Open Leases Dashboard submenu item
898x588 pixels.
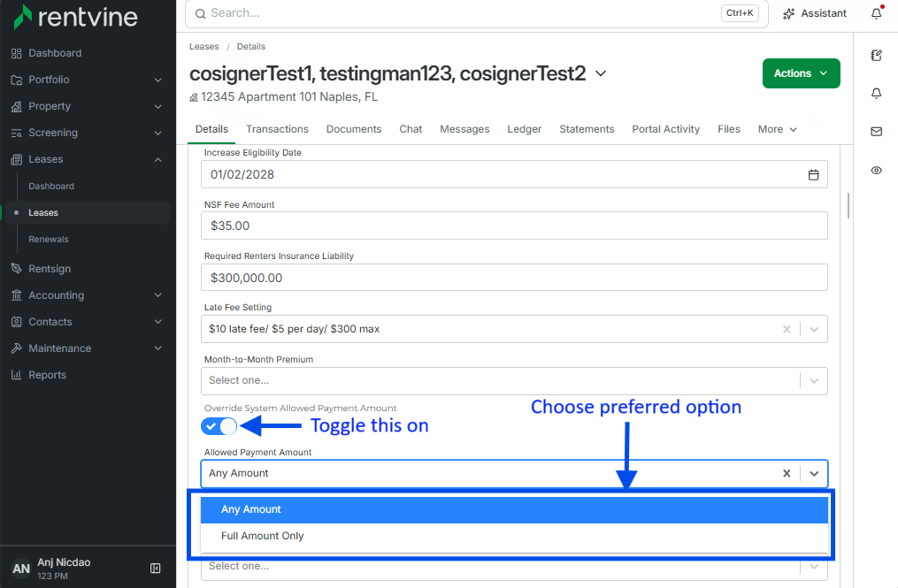pos(51,186)
